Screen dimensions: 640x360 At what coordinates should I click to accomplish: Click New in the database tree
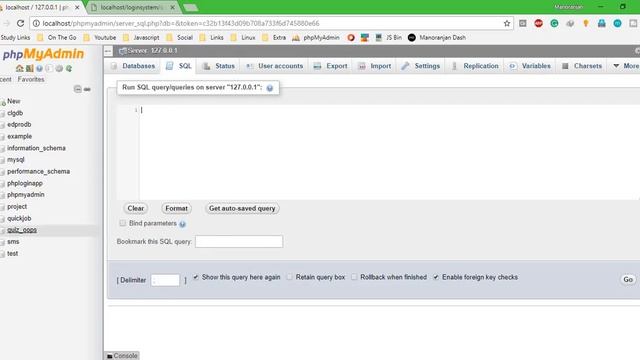coord(13,101)
